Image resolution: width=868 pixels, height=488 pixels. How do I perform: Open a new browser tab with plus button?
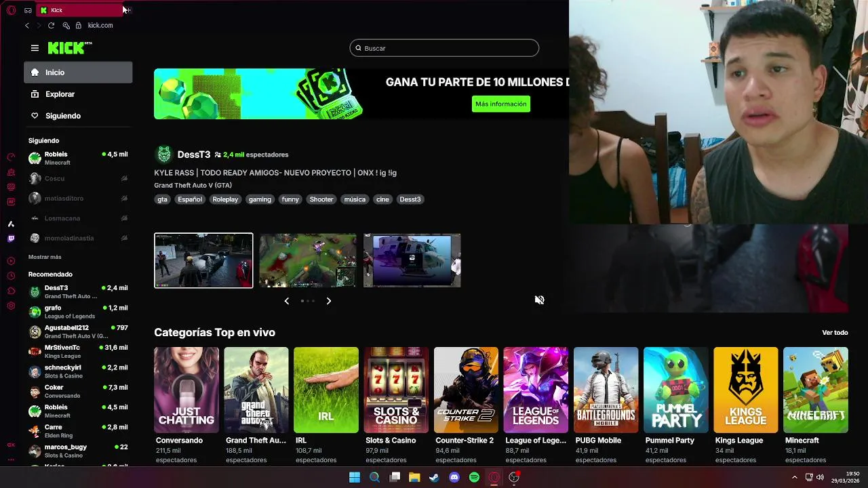pos(127,10)
